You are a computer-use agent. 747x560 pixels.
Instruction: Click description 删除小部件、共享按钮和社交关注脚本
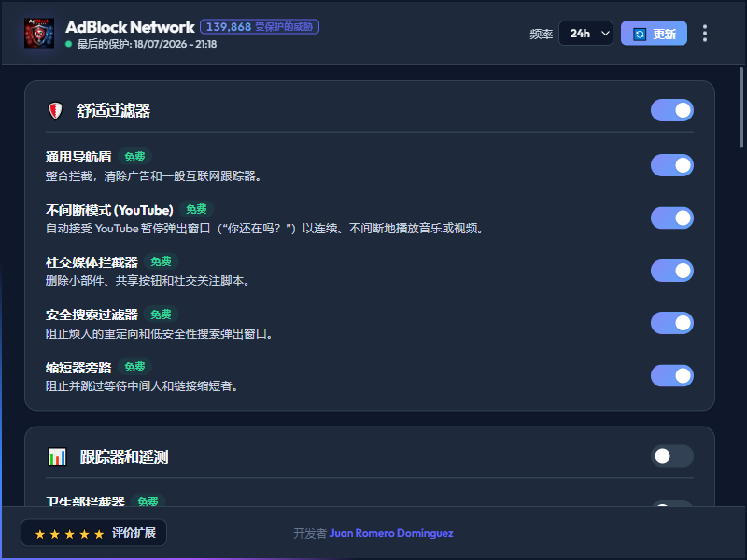pyautogui.click(x=148, y=281)
